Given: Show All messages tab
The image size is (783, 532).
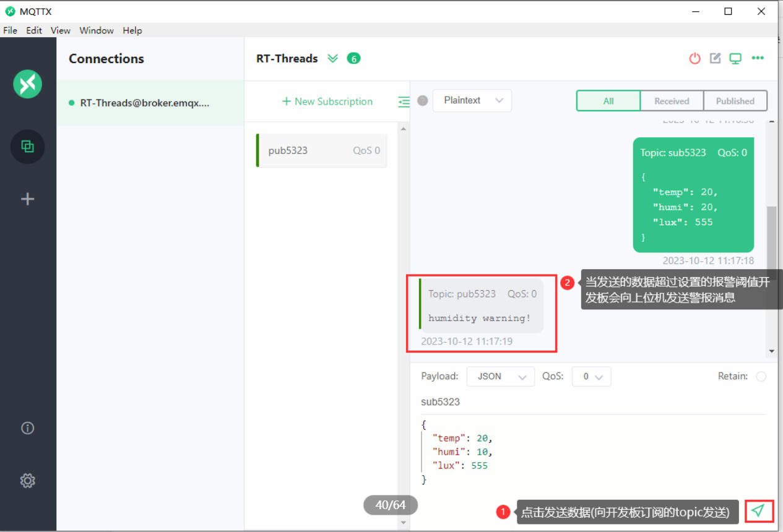Looking at the screenshot, I should (x=608, y=101).
